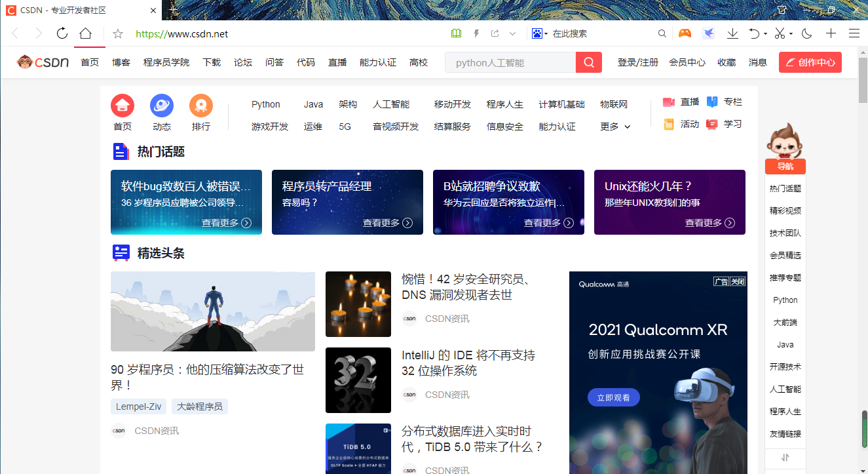Click the lightning speed-mode icon
Viewport: 868px width, 474px height.
(476, 33)
